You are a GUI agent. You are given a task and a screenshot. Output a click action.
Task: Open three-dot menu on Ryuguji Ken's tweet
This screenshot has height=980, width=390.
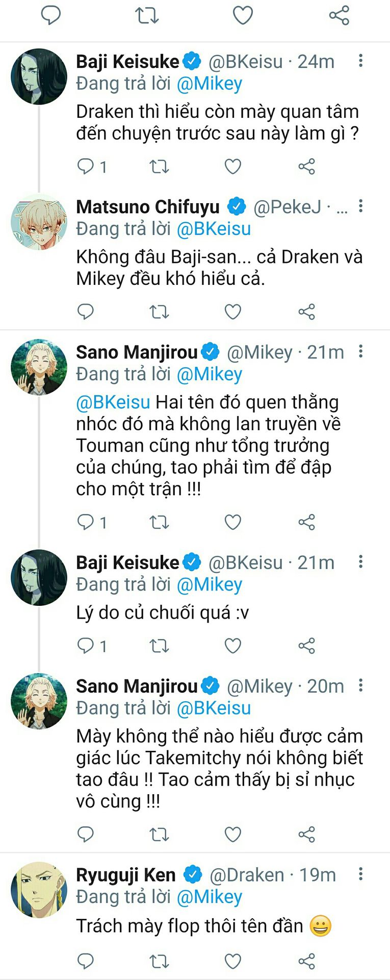(360, 874)
